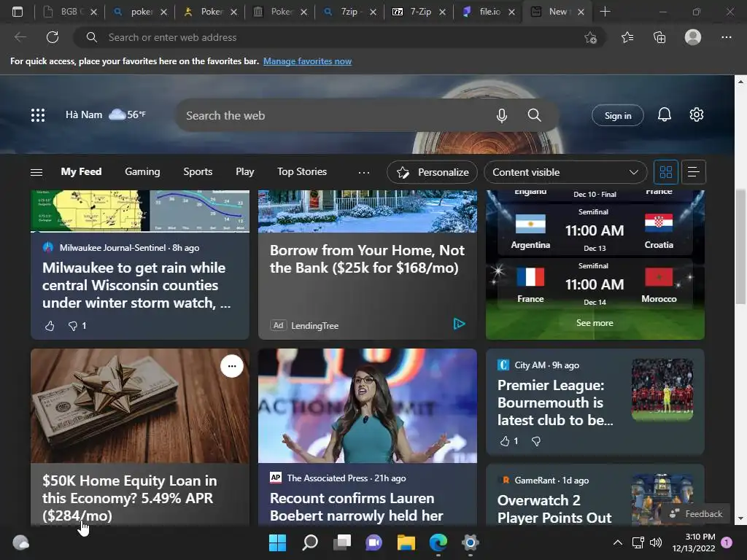
Task: Open the MSN app launcher grid
Action: pos(38,114)
